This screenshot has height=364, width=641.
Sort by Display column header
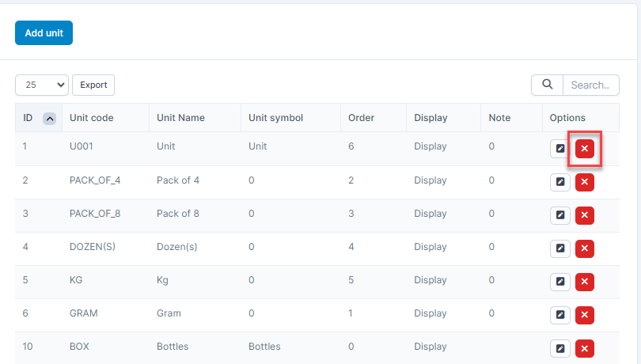(430, 118)
